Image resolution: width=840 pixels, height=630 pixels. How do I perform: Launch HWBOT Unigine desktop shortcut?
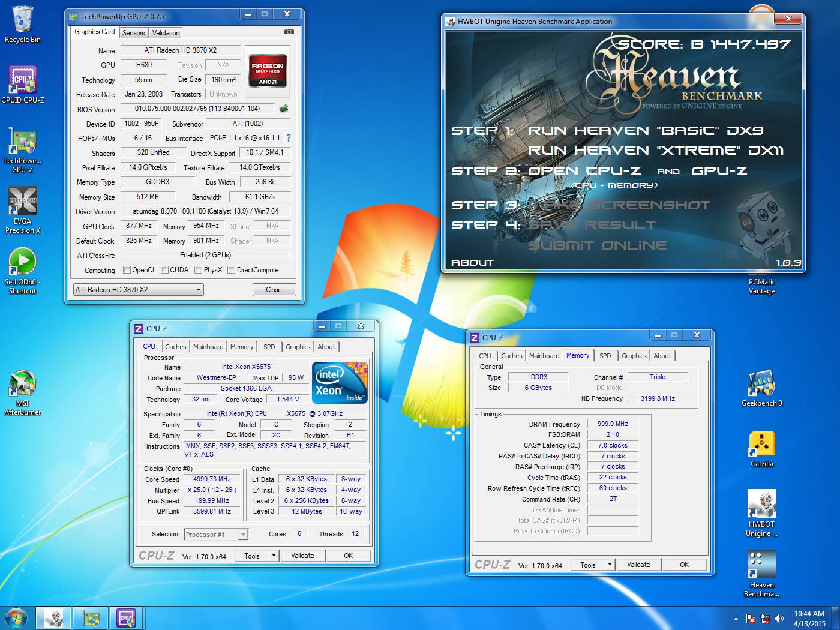[x=762, y=514]
